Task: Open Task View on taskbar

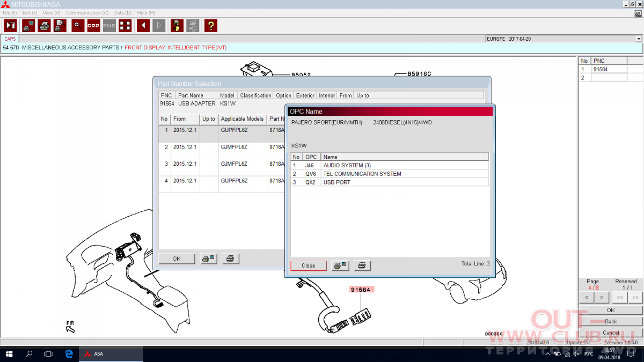Action: click(x=48, y=354)
